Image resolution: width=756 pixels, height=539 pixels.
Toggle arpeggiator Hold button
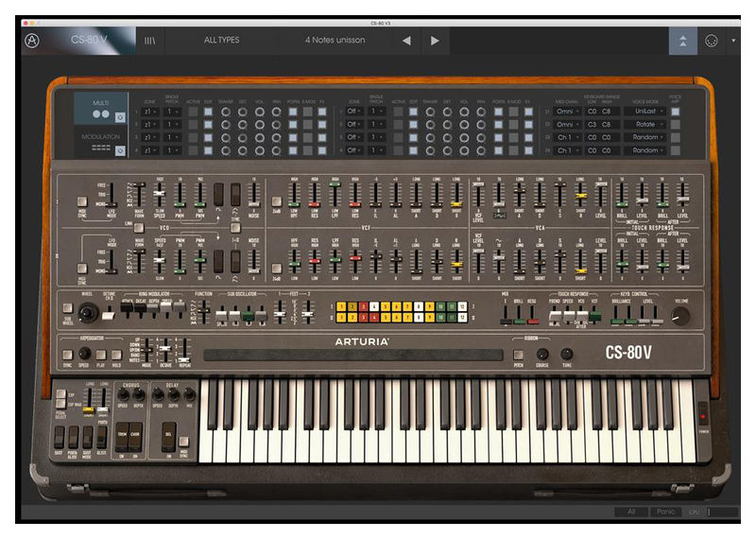(x=116, y=355)
